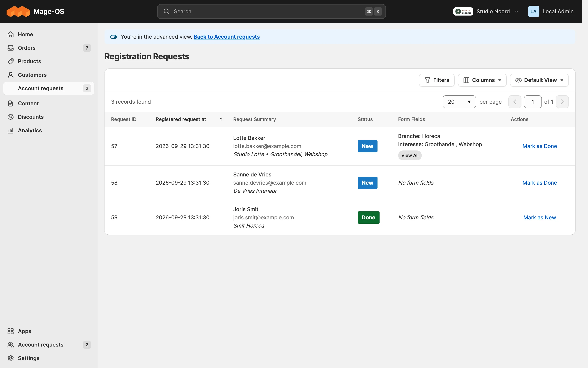Mark Joris Smit request as New
Viewport: 588px width, 368px height.
click(x=539, y=218)
